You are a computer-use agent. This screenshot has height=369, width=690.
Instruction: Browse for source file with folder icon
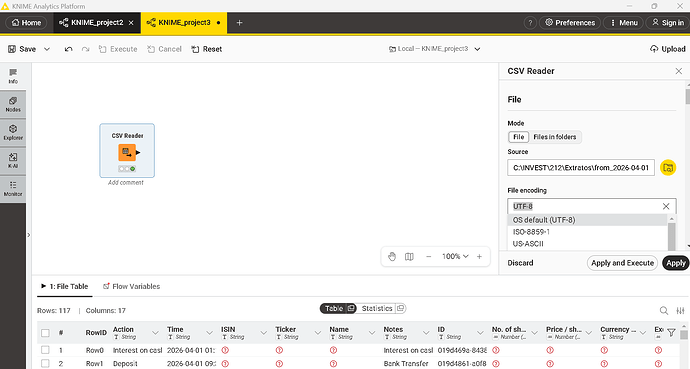[x=668, y=168]
